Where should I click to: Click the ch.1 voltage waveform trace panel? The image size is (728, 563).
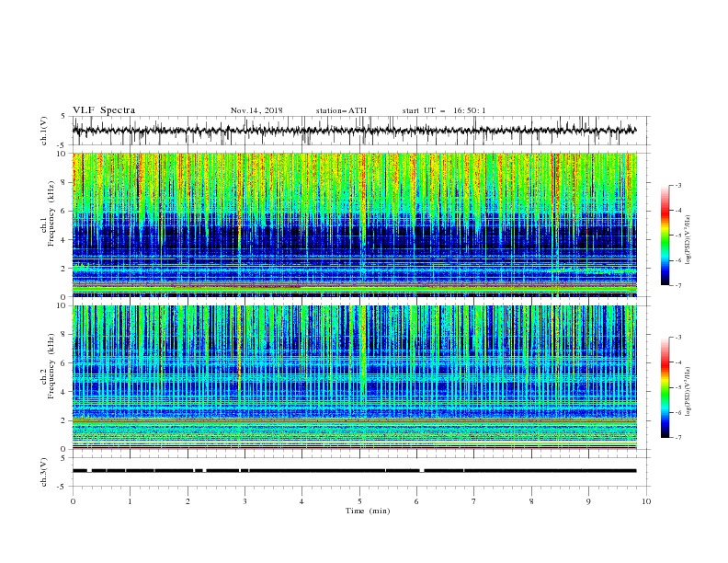coord(361,131)
